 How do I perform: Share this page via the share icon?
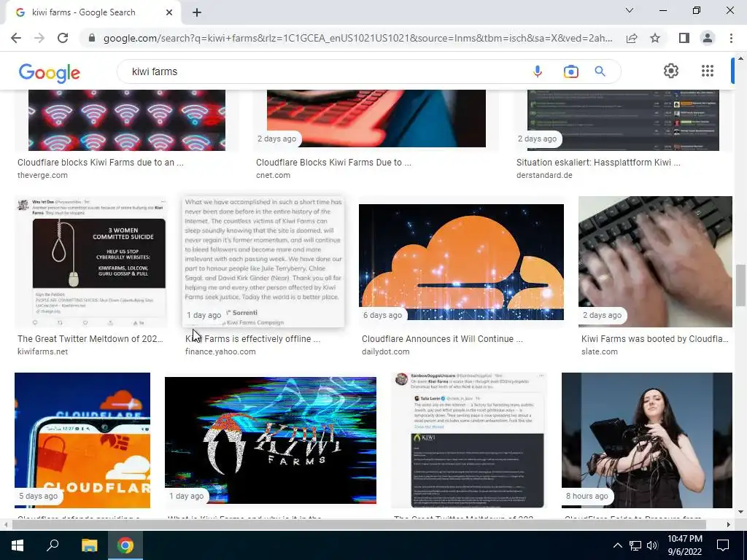632,38
